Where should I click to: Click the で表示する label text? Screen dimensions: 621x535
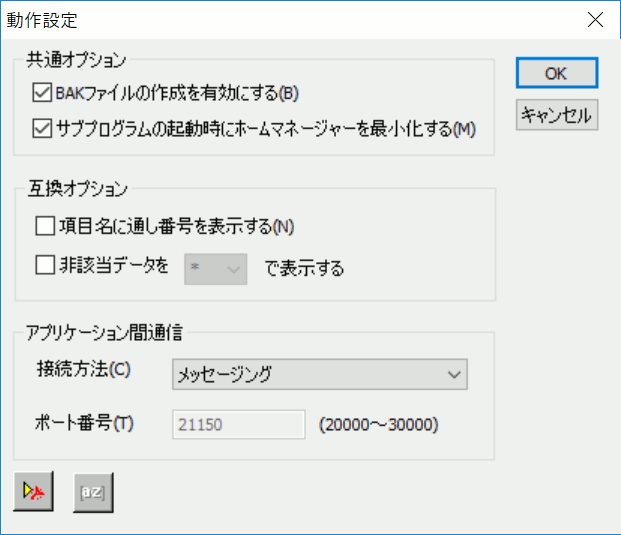pos(304,268)
